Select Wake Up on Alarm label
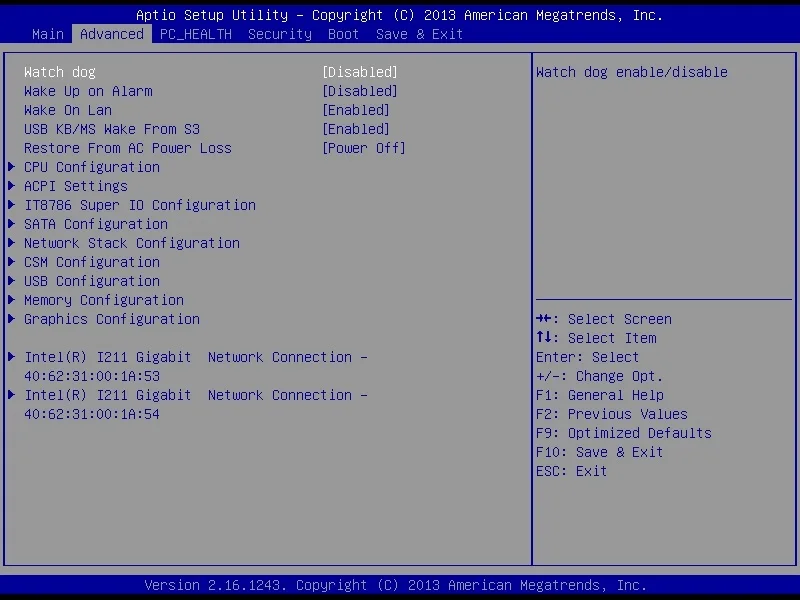This screenshot has height=600, width=800. pyautogui.click(x=88, y=91)
